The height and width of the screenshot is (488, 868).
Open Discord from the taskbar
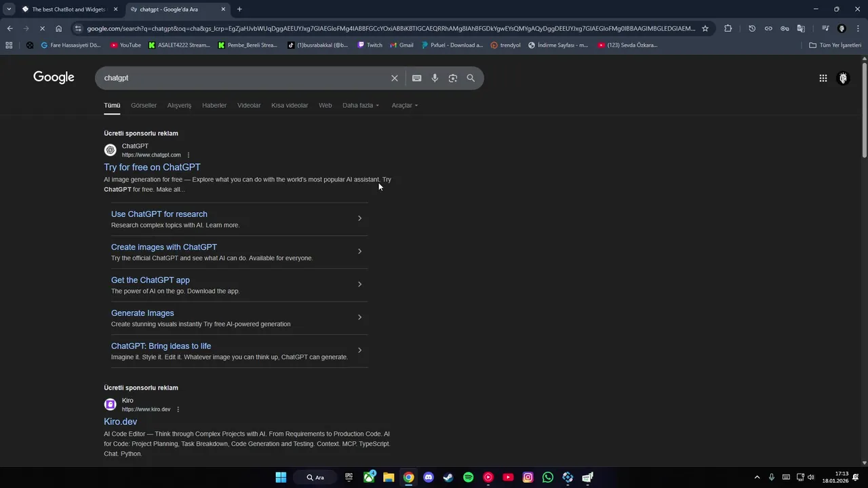428,477
